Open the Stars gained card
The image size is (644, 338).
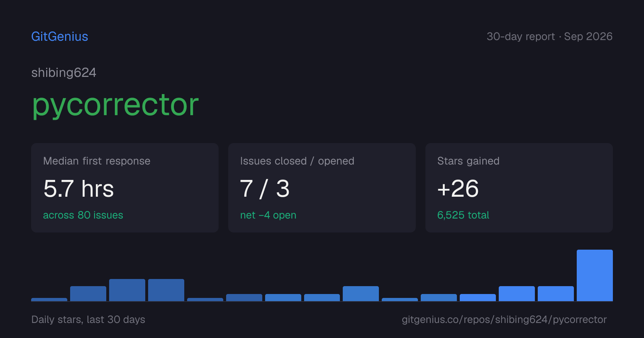[x=519, y=188]
